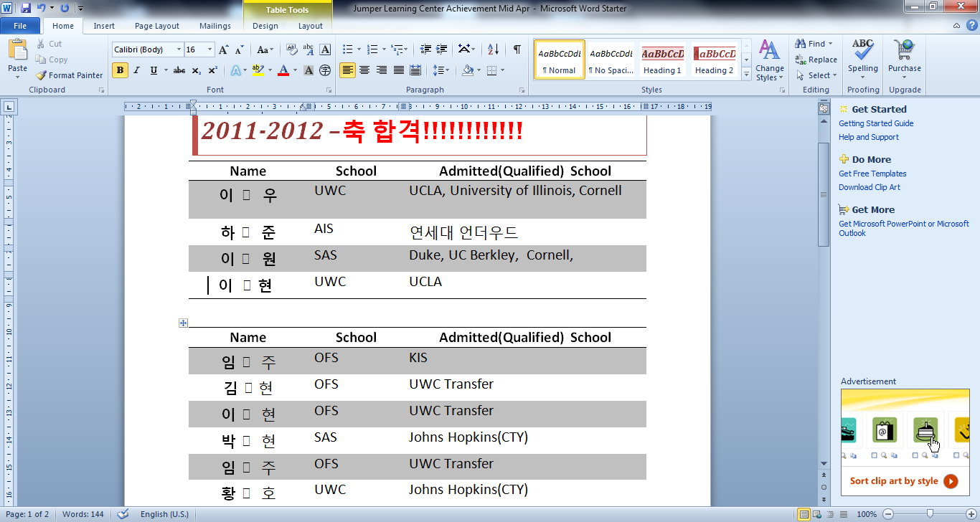
Task: Decrease paragraph indent
Action: click(426, 49)
